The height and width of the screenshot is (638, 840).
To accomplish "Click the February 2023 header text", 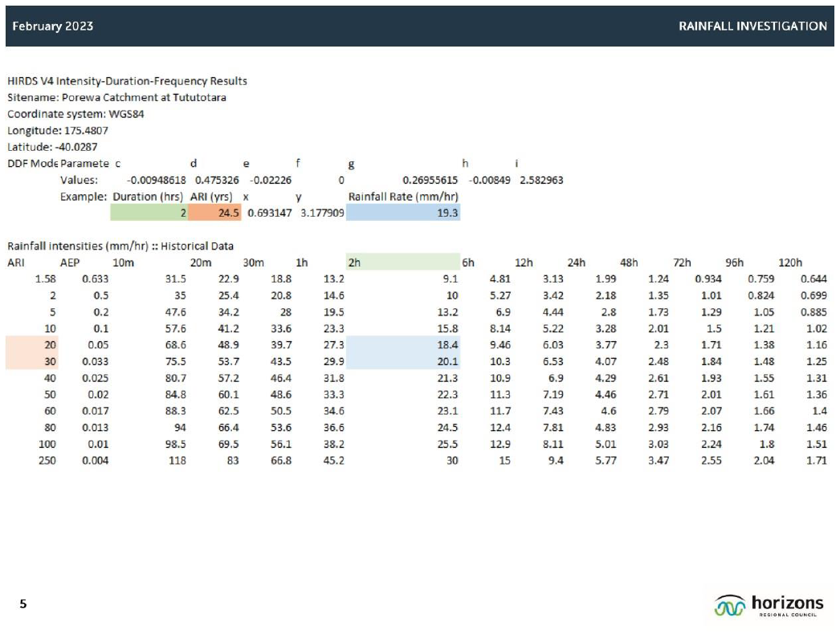I will point(52,26).
